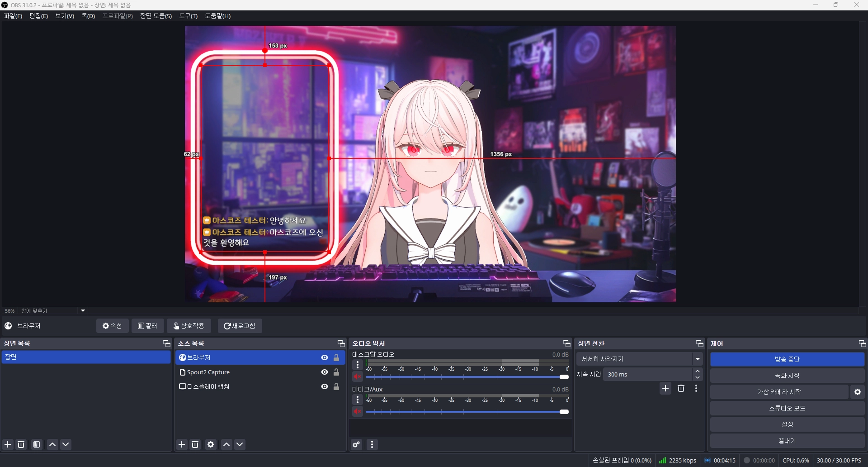868x467 pixels.
Task: Open scene filters icon in scene list
Action: coord(37,444)
